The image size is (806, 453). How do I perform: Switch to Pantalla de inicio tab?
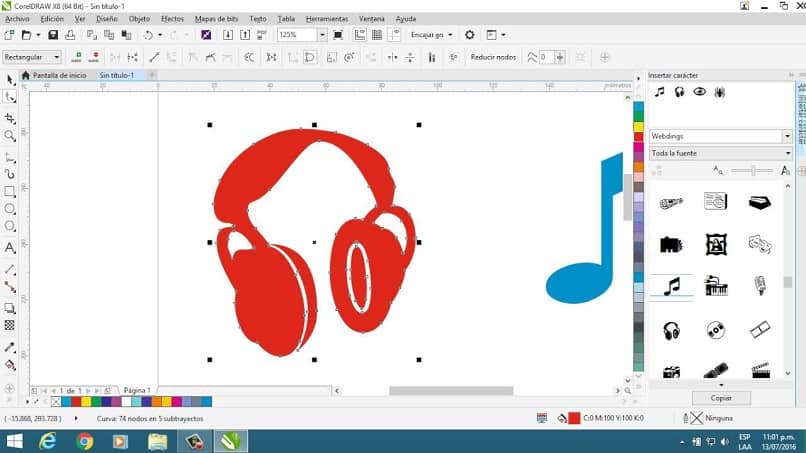coord(58,76)
